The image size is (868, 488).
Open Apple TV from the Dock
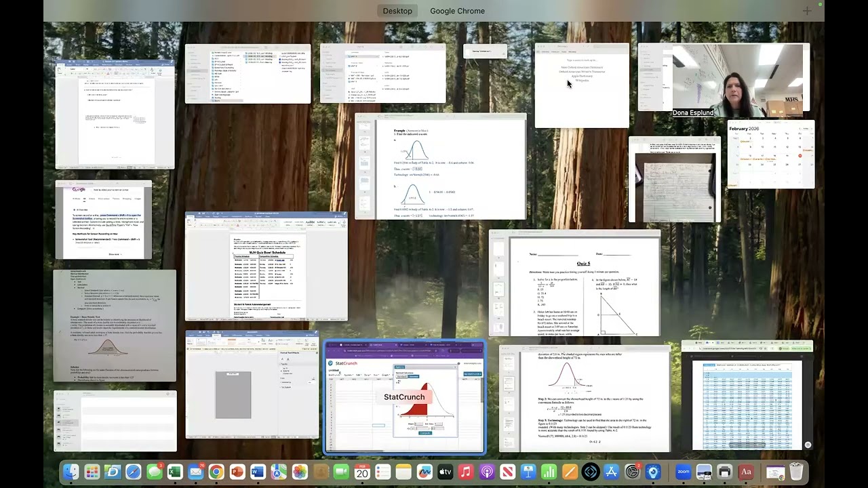coord(445,472)
